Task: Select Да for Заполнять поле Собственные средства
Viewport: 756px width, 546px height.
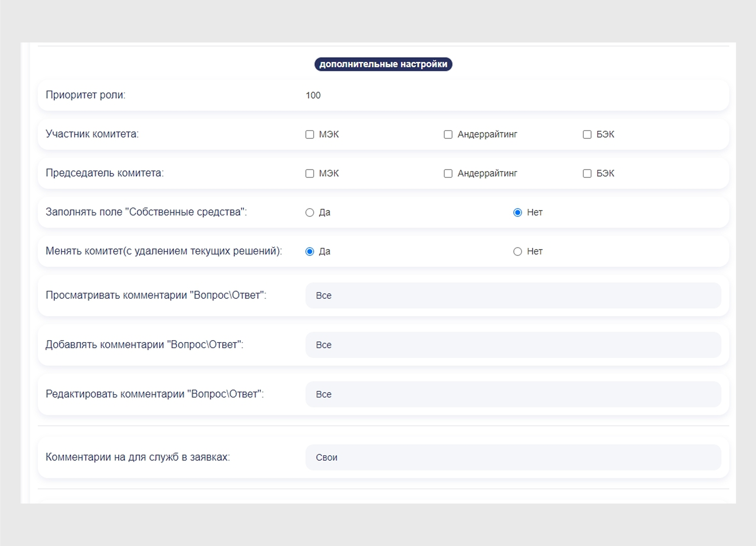Action: click(310, 212)
